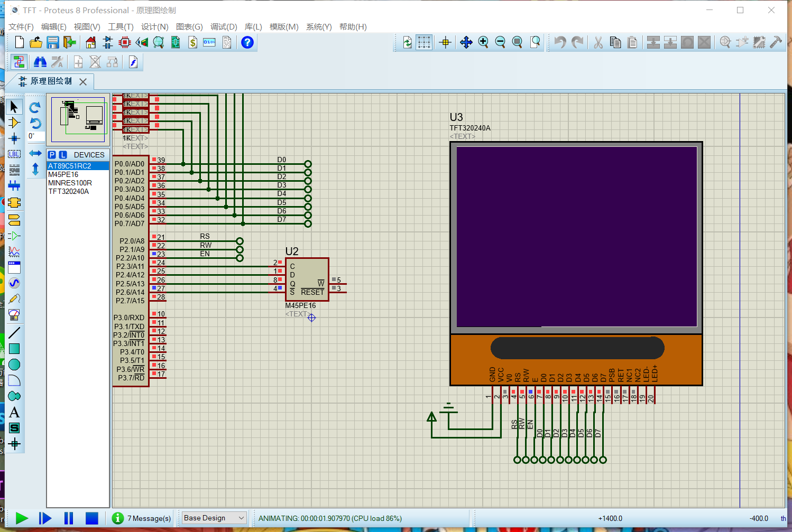Switch to the 原理图绘制 tab

click(x=51, y=81)
